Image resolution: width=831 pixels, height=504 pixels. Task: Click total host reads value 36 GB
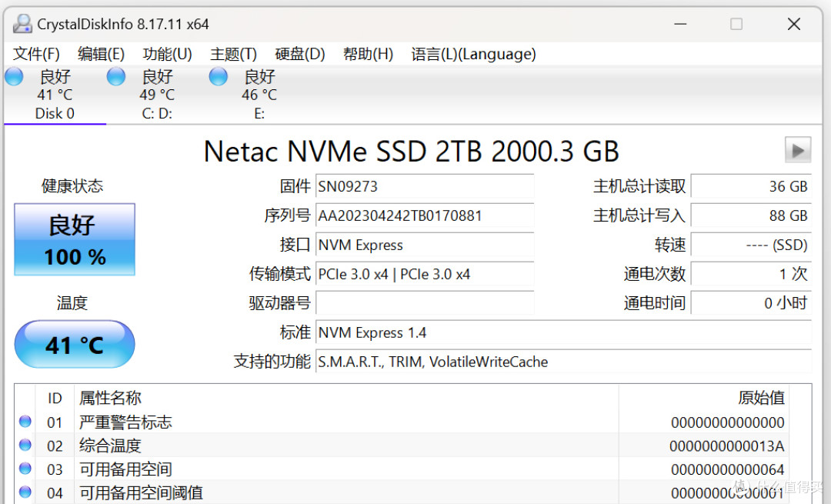click(x=751, y=186)
